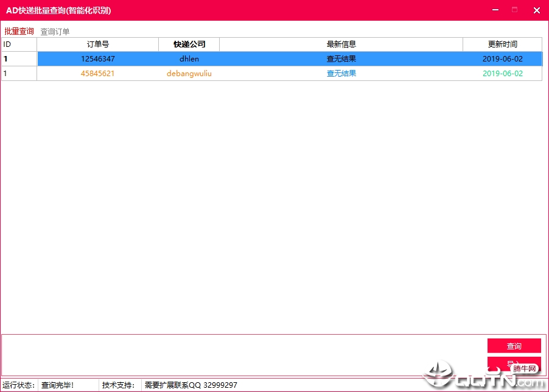
Task: Click the dhlen company cell
Action: [x=189, y=59]
